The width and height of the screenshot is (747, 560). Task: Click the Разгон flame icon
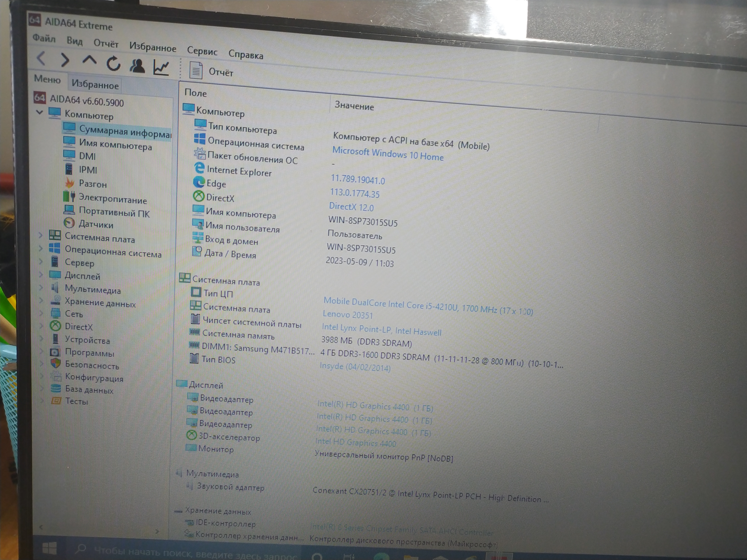point(69,183)
